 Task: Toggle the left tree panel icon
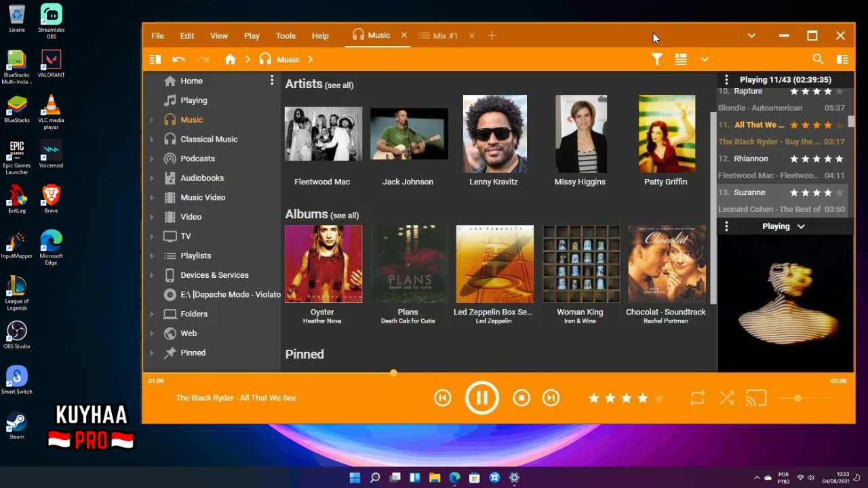[x=155, y=60]
